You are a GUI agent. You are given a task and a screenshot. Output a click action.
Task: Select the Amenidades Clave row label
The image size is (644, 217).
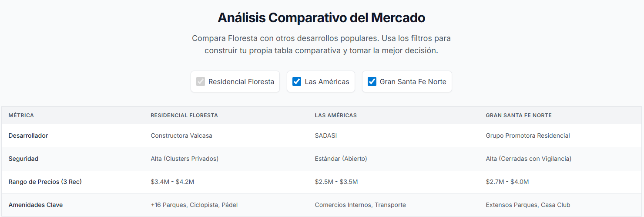[x=36, y=205]
